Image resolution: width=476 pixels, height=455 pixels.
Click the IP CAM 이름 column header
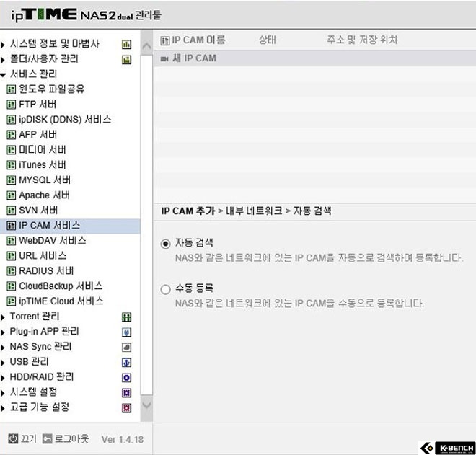pyautogui.click(x=198, y=40)
